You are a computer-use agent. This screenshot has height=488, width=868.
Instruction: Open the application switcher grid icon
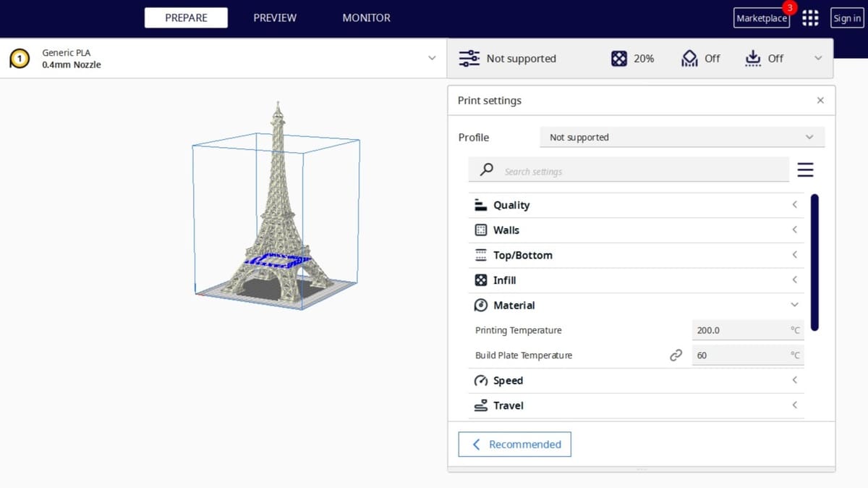coord(810,18)
